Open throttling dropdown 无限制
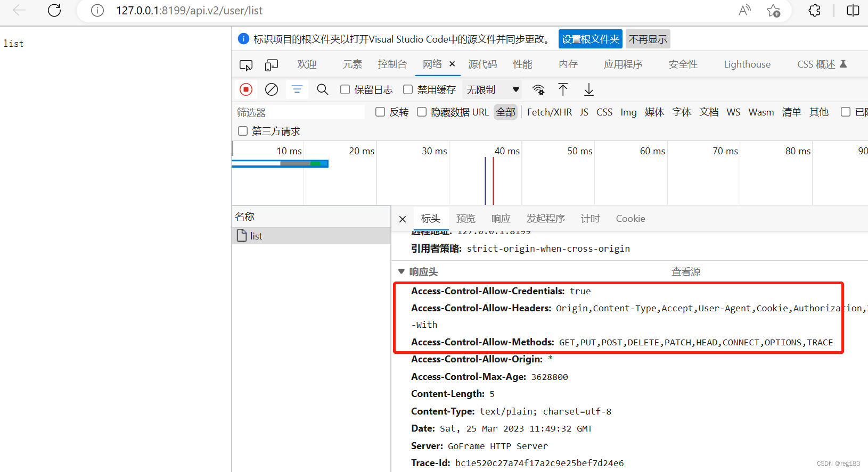Screen dimensions: 868x472 tap(493, 89)
